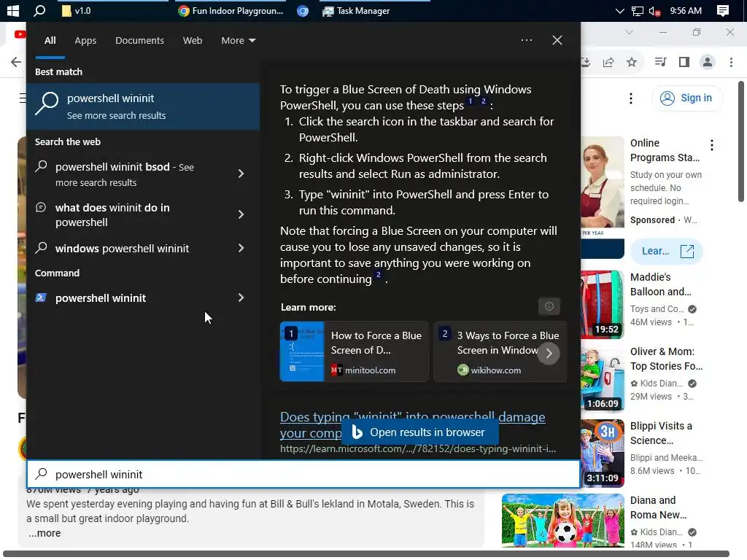Open the notification center icon

[723, 11]
